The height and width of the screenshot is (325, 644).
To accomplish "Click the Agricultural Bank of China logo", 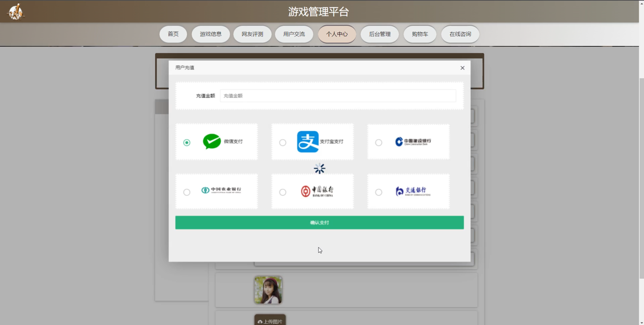I will pos(221,190).
